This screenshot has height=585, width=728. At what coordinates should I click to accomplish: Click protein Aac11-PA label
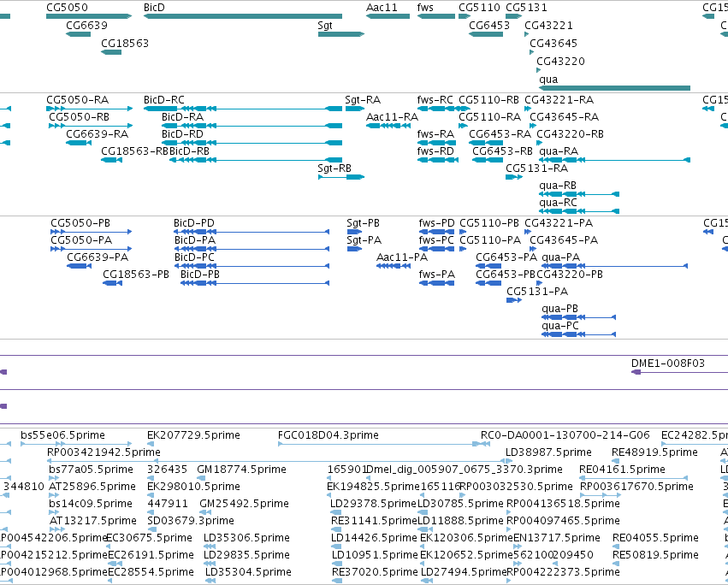[402, 257]
